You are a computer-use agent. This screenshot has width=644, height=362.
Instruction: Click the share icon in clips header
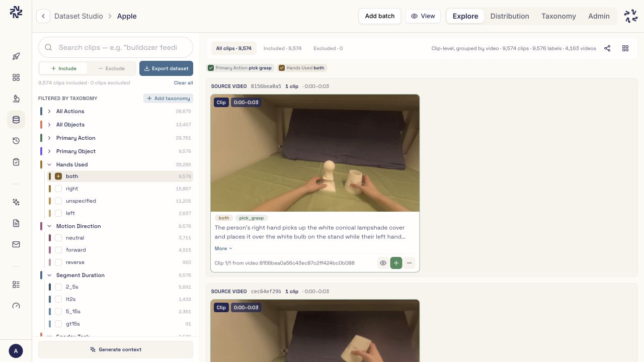607,48
